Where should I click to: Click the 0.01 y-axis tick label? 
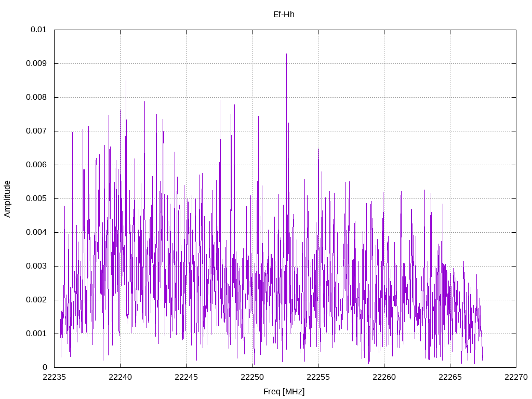coord(38,30)
